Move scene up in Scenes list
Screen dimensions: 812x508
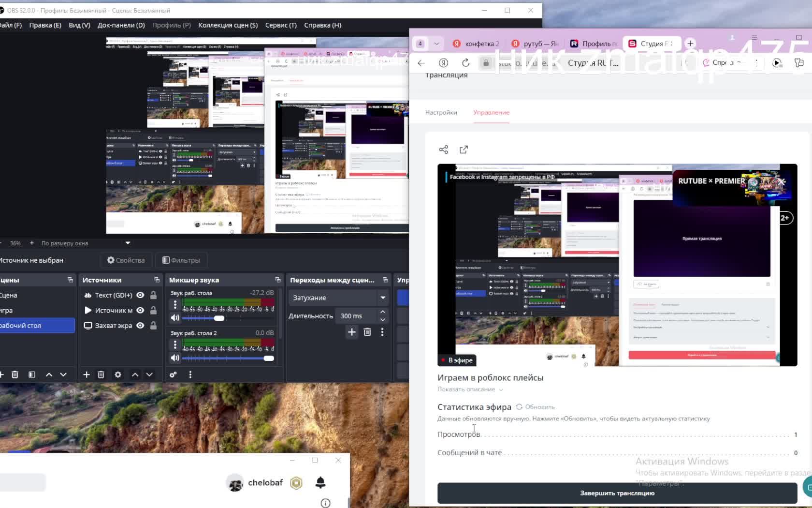point(49,374)
